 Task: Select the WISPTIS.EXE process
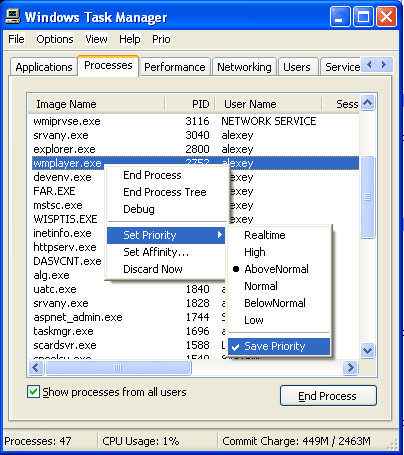[65, 219]
